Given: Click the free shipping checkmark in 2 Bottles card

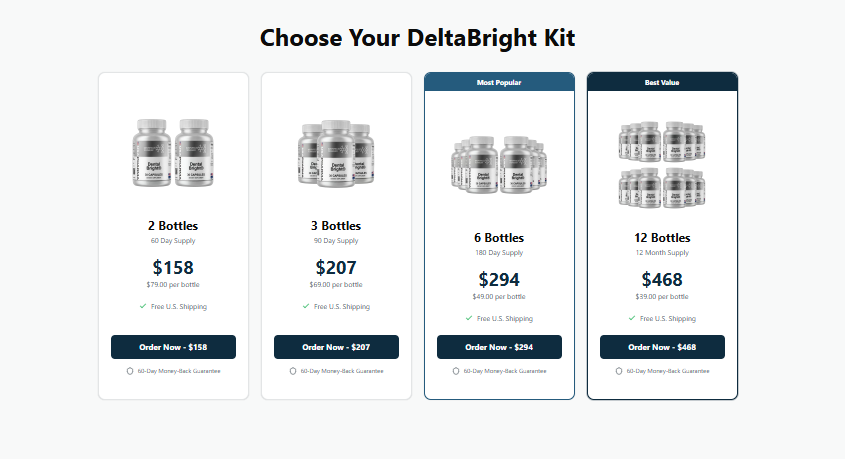Looking at the screenshot, I should pos(143,307).
